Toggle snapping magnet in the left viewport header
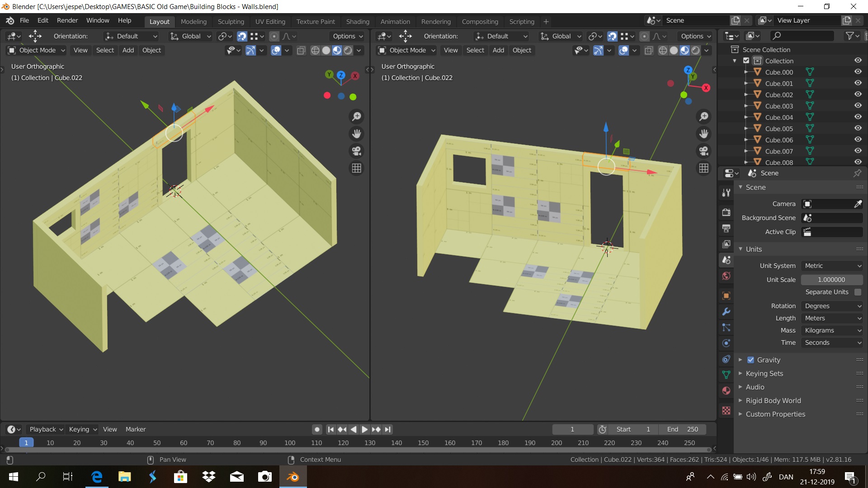 click(242, 36)
